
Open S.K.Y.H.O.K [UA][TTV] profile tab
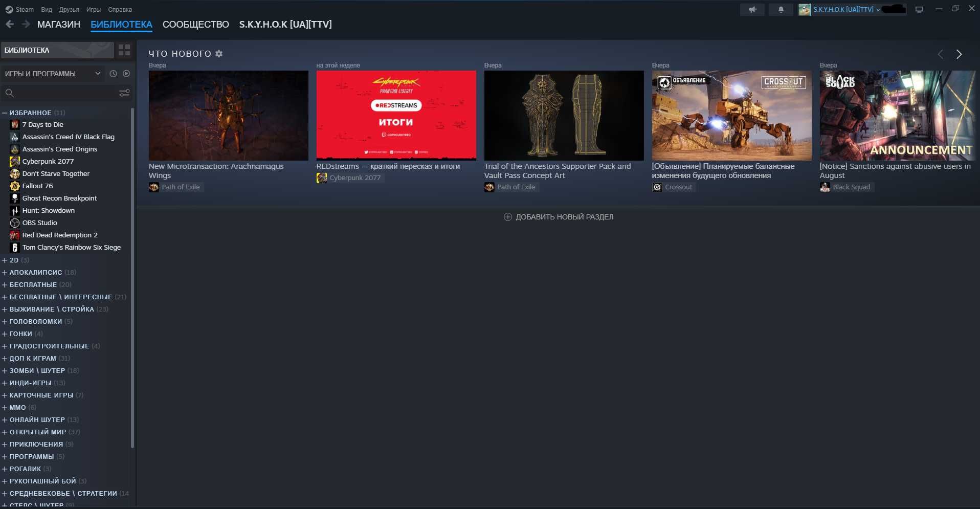285,24
